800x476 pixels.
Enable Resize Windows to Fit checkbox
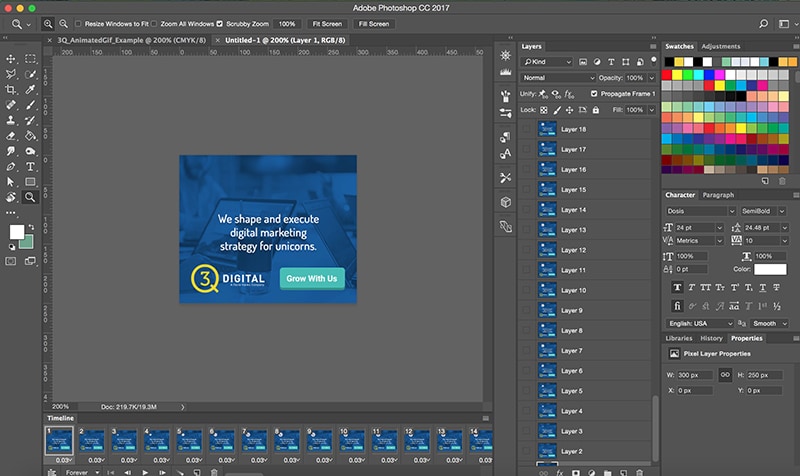point(79,22)
